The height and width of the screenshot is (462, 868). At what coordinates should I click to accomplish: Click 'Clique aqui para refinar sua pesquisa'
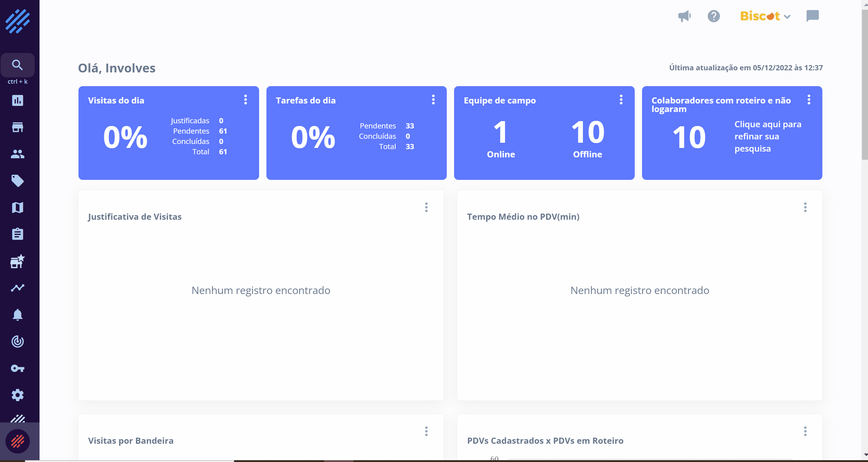(x=768, y=136)
